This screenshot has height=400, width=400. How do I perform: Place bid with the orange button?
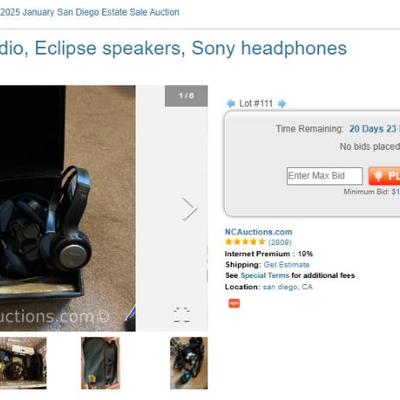point(384,176)
